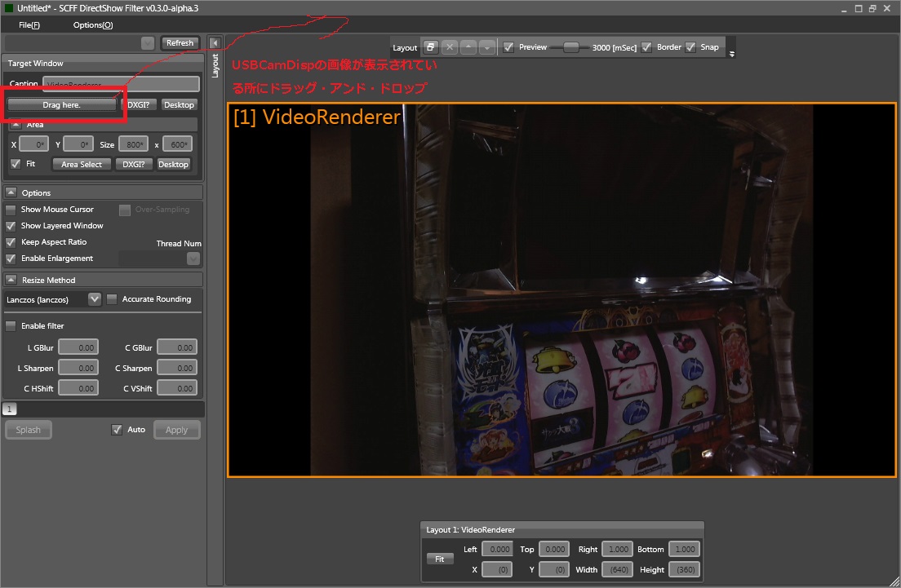
Task: Toggle the Auto checkbox next to Apply
Action: 117,430
